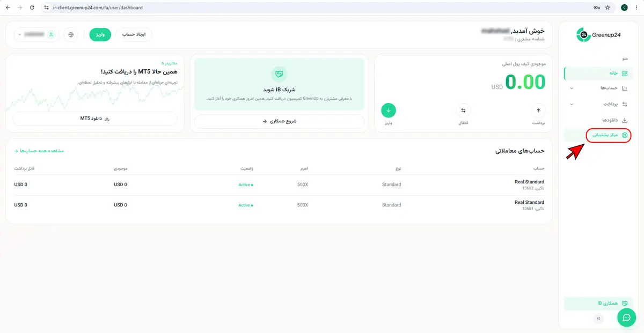Click the saved password key icon
Viewport: 644px width, 333px height.
pyautogui.click(x=597, y=8)
